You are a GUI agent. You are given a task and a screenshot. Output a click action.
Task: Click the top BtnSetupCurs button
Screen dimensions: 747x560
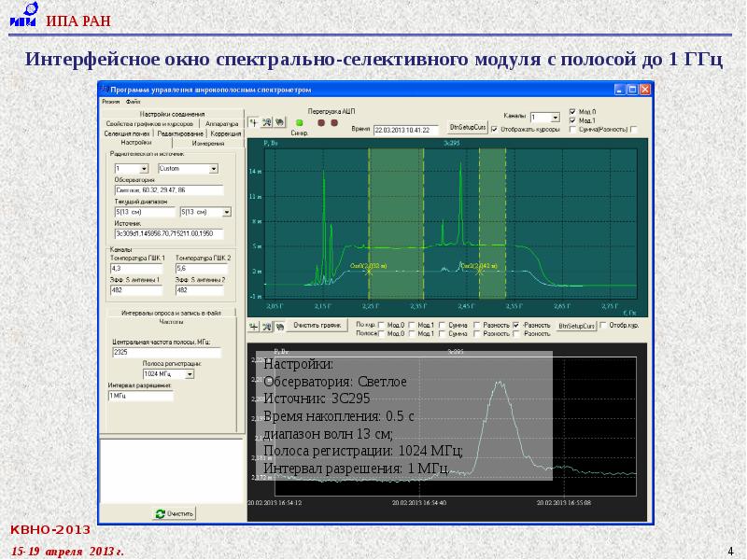point(468,125)
